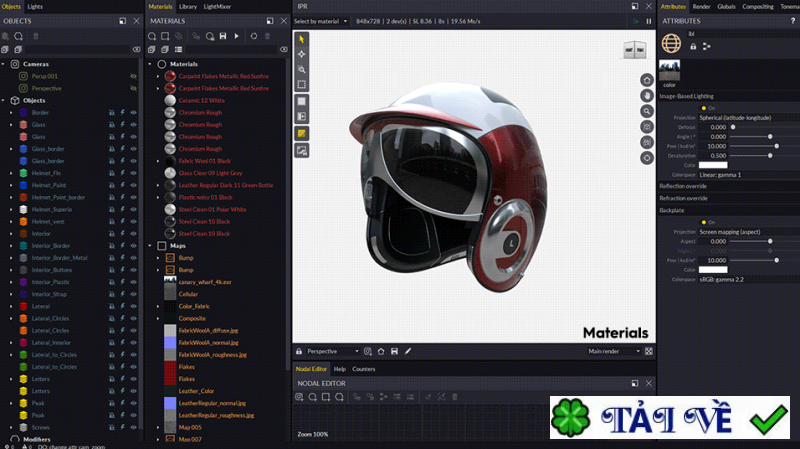
Task: Click the pause render icon in IPR
Action: click(648, 20)
